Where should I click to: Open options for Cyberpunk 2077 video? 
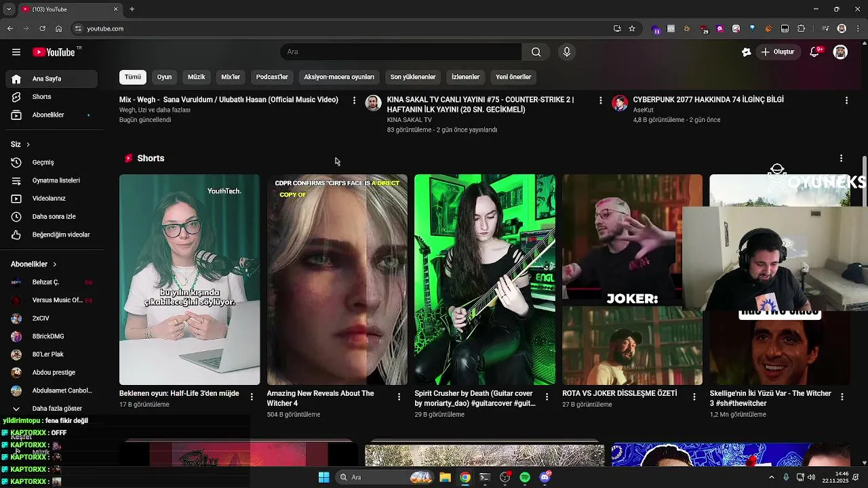(846, 100)
